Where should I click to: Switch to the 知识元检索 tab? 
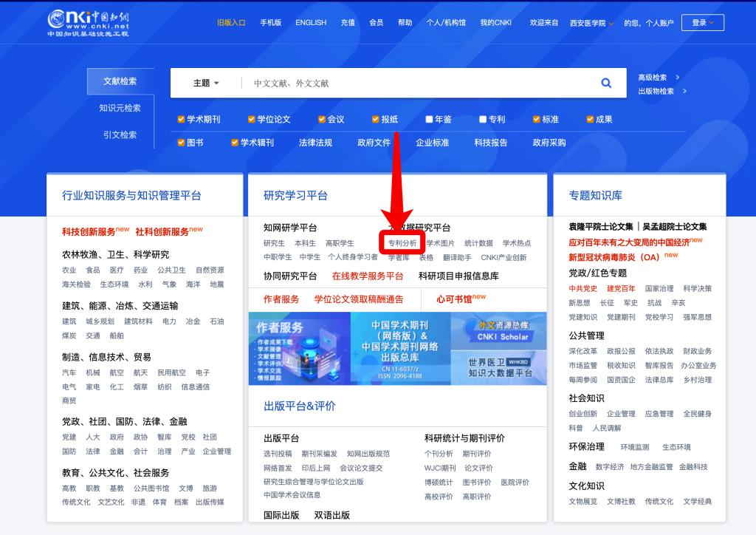point(120,108)
